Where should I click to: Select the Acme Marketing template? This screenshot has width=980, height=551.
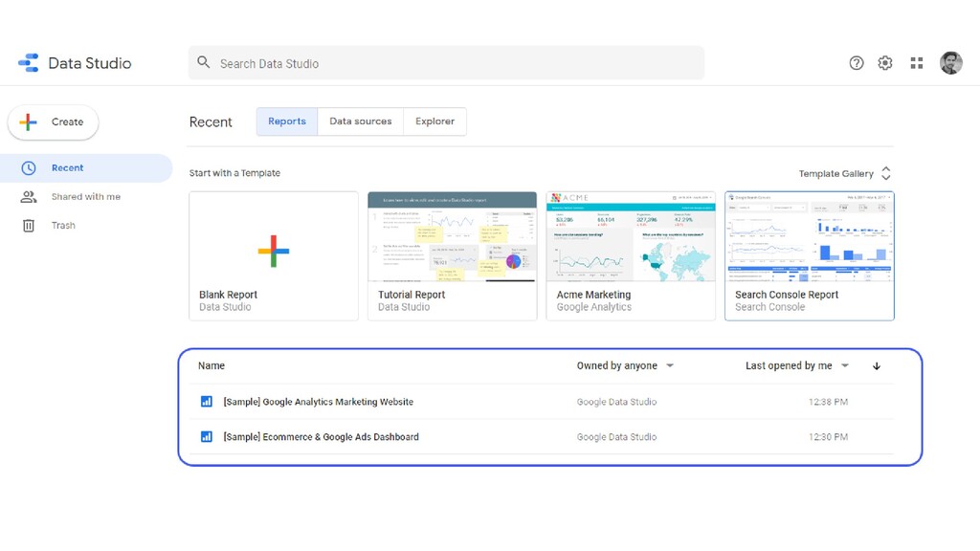tap(631, 256)
